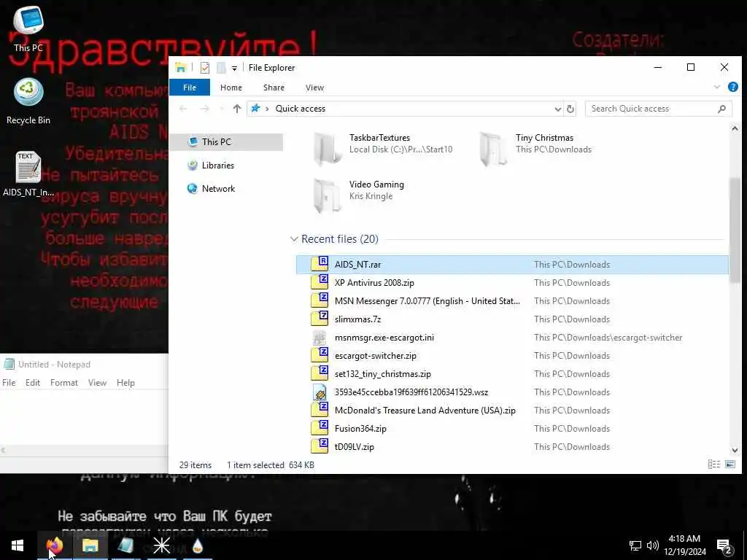Screen dimensions: 747x560
Task: Click File Explorer taskbar icon
Action: click(90, 545)
